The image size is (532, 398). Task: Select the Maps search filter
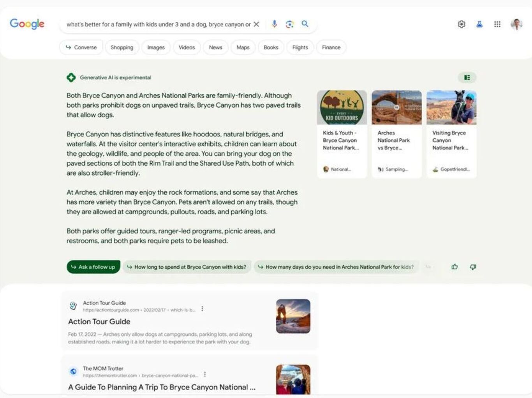(x=243, y=48)
